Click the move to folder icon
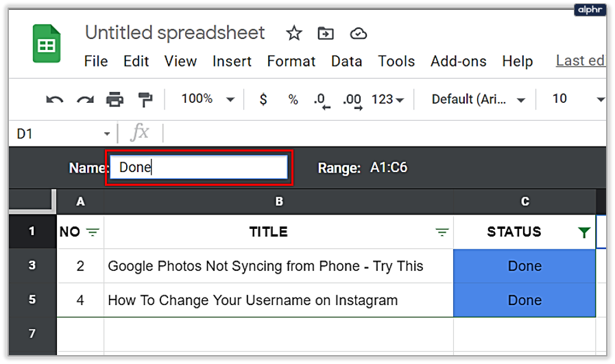The height and width of the screenshot is (364, 615). pos(326,33)
